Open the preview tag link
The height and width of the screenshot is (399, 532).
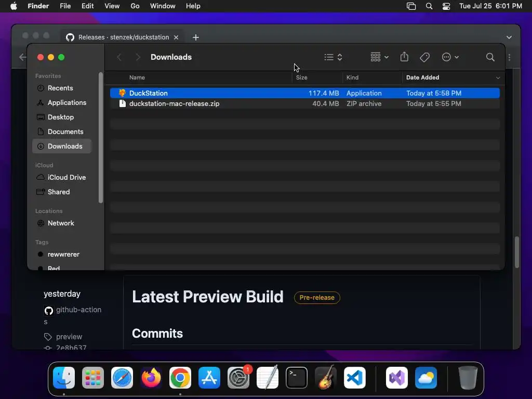69,337
